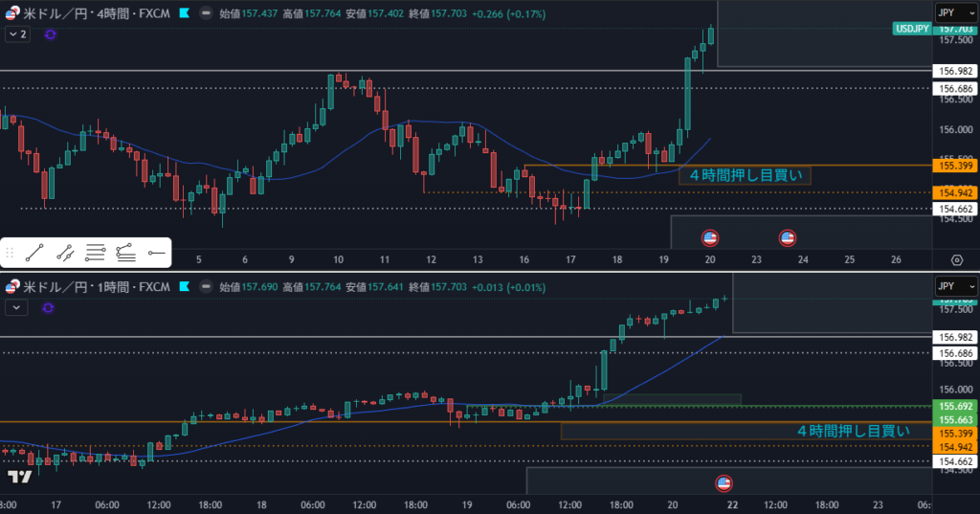
Task: Pick the trend-based Fibonacci extension tool
Action: tap(125, 253)
